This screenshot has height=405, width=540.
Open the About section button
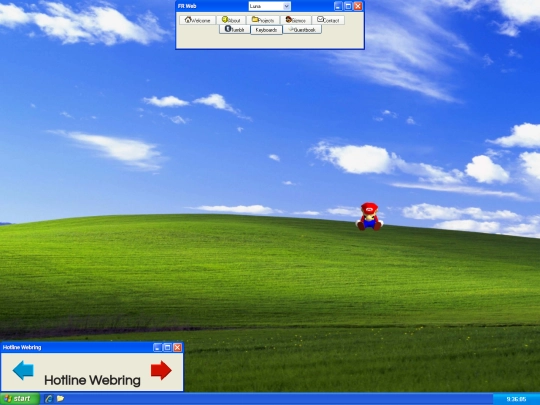(231, 20)
